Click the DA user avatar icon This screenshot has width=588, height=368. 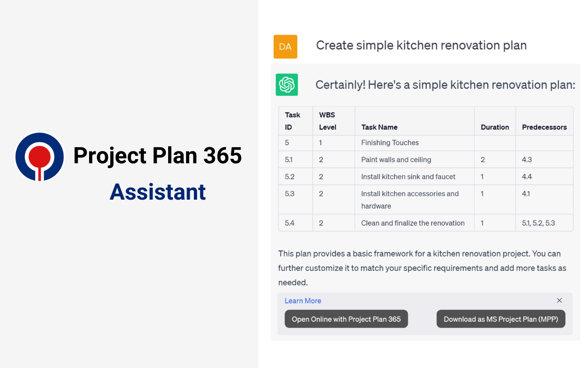tap(285, 46)
